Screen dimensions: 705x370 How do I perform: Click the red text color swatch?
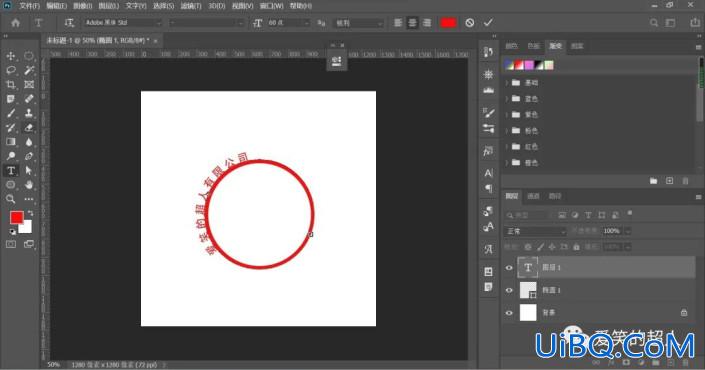pyautogui.click(x=448, y=23)
